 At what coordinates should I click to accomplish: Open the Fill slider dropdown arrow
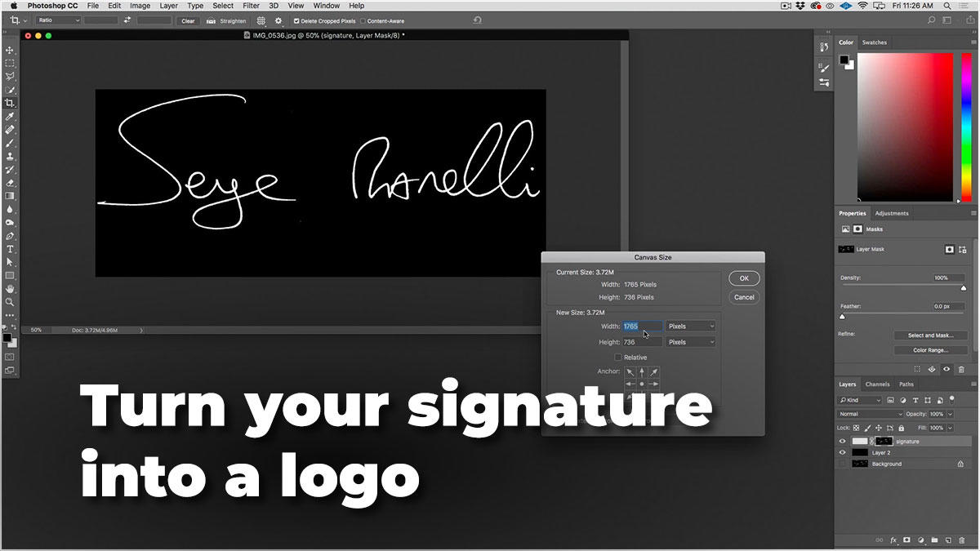coord(950,428)
